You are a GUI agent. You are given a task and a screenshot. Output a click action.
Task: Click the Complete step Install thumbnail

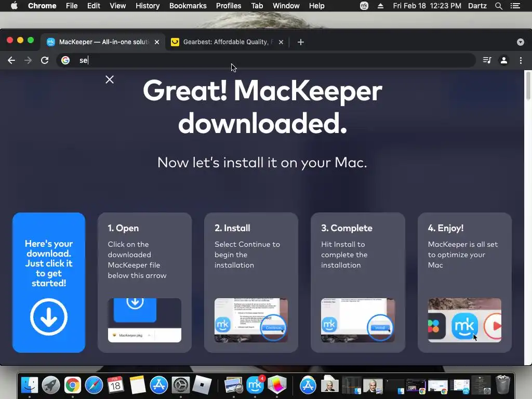pyautogui.click(x=358, y=320)
